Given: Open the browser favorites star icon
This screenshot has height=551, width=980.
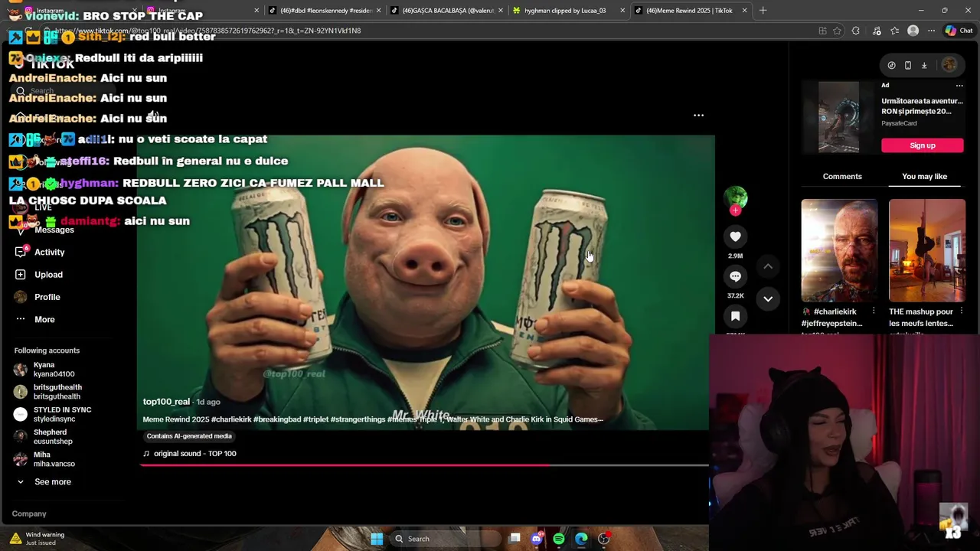Looking at the screenshot, I should click(894, 31).
